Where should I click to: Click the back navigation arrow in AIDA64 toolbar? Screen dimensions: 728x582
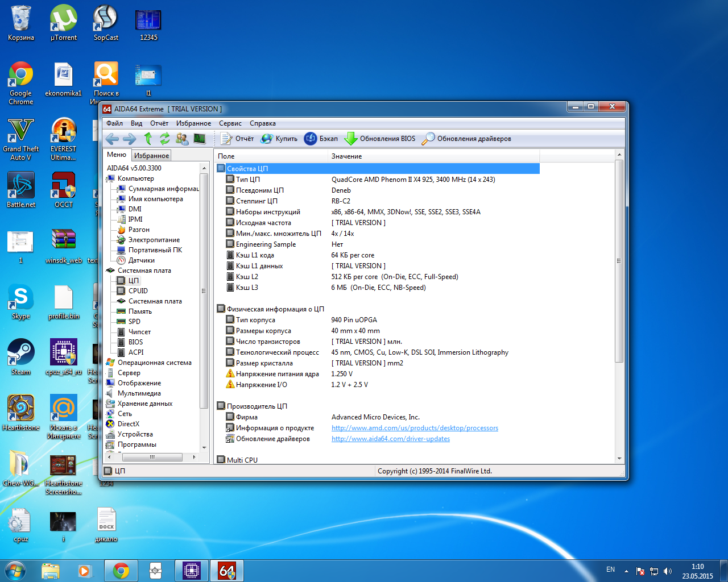(112, 139)
